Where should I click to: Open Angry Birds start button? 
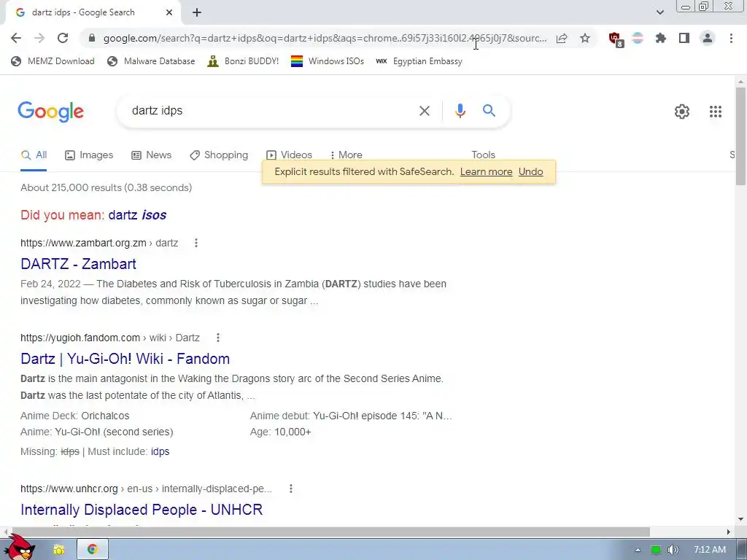click(20, 547)
